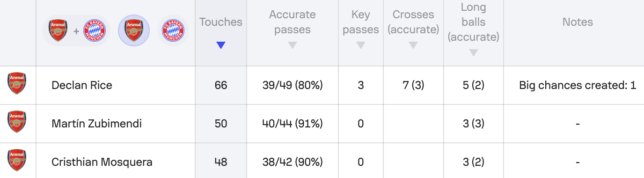Viewport: 644px width, 178px height.
Task: Click Arsenal crest beside Declan Rice
Action: click(x=17, y=83)
